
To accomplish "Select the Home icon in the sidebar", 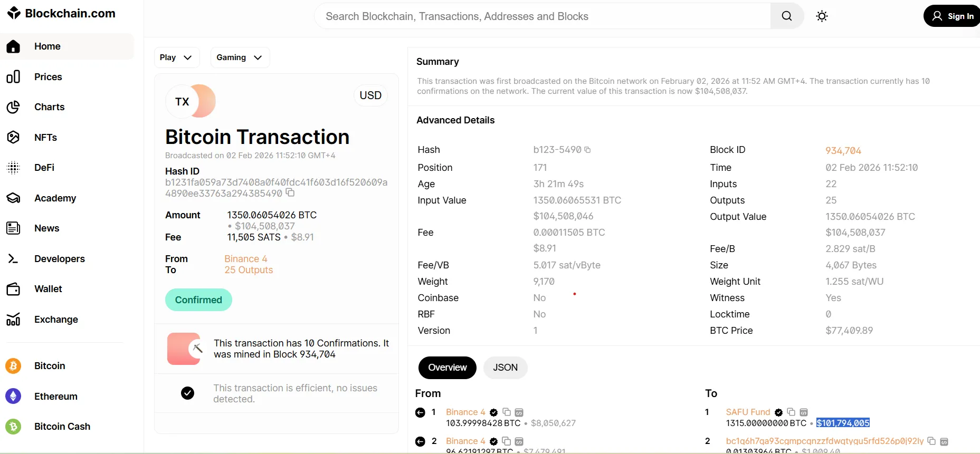I will tap(13, 46).
